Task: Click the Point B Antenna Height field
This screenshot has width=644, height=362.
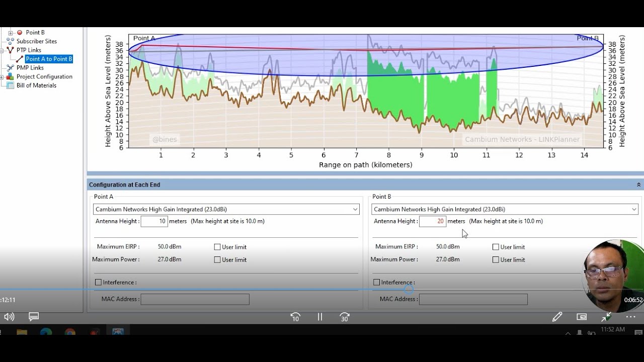Action: pos(433,221)
